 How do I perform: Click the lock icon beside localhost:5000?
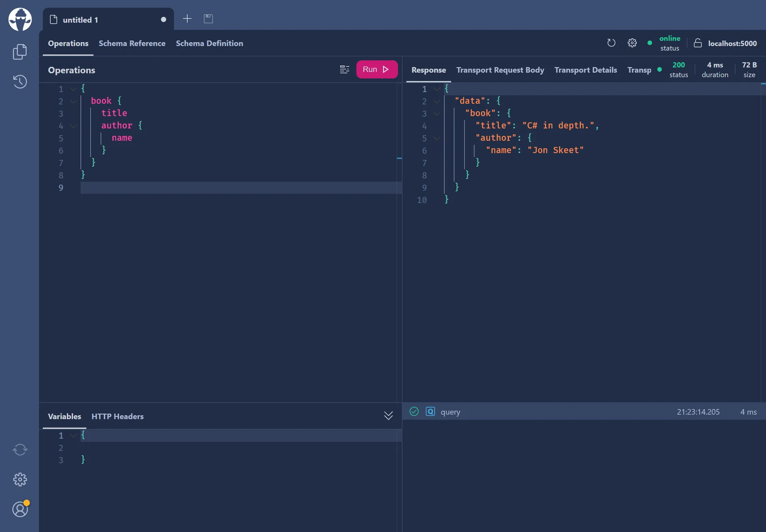click(698, 43)
